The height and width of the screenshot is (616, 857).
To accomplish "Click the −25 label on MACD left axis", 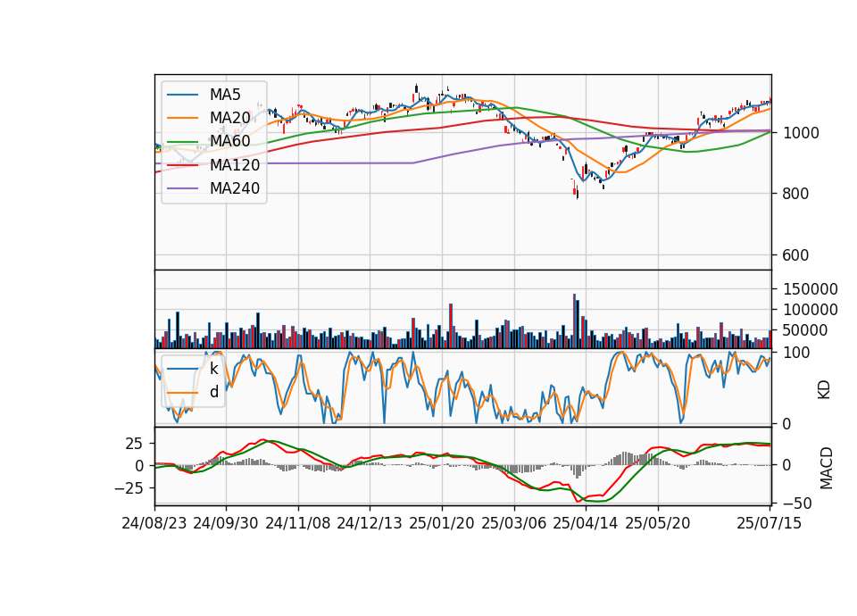I will tap(129, 488).
